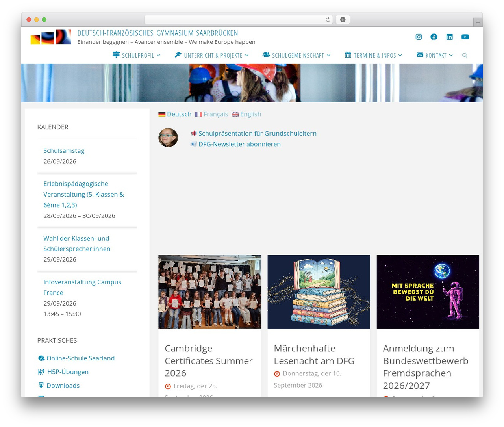Expand the Schulprofil dropdown chevron
The height and width of the screenshot is (427, 504).
point(159,56)
